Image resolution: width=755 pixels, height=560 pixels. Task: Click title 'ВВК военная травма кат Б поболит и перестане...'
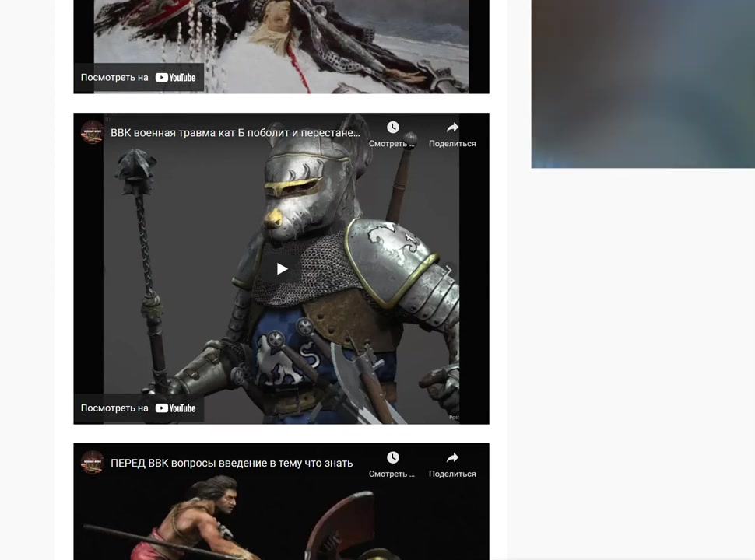236,133
